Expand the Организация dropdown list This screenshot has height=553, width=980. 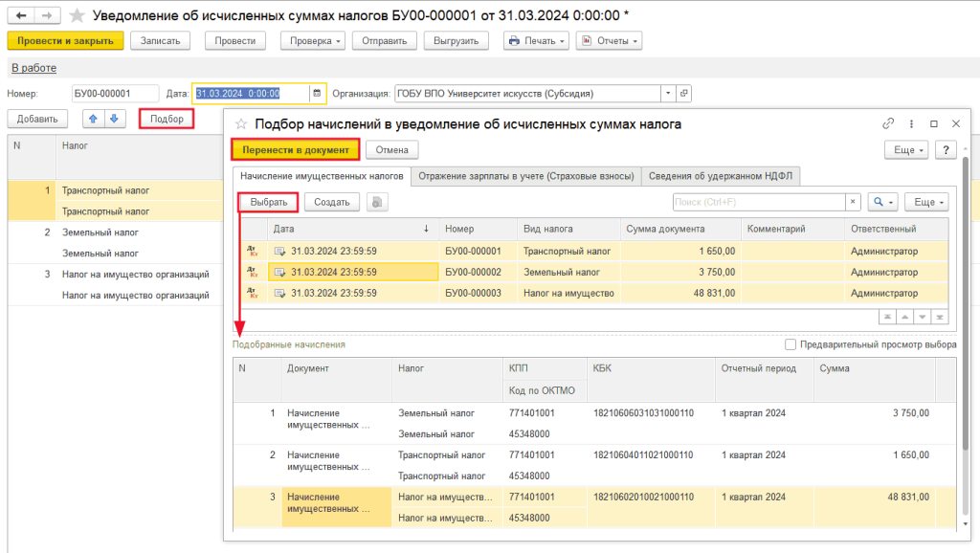(667, 94)
